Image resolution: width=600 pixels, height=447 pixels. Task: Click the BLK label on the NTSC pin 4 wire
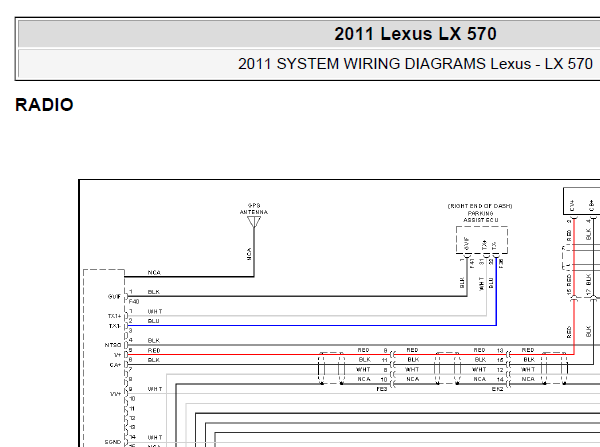coord(153,340)
